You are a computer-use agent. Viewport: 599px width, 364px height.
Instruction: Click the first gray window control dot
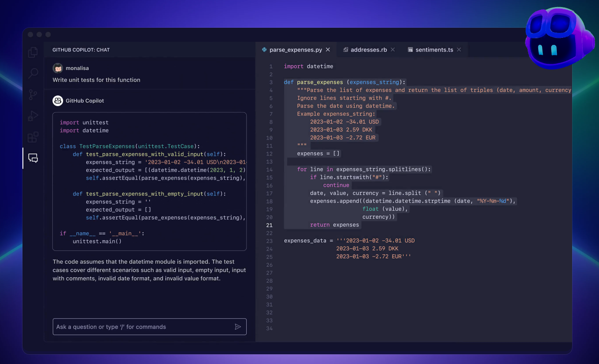pyautogui.click(x=30, y=34)
